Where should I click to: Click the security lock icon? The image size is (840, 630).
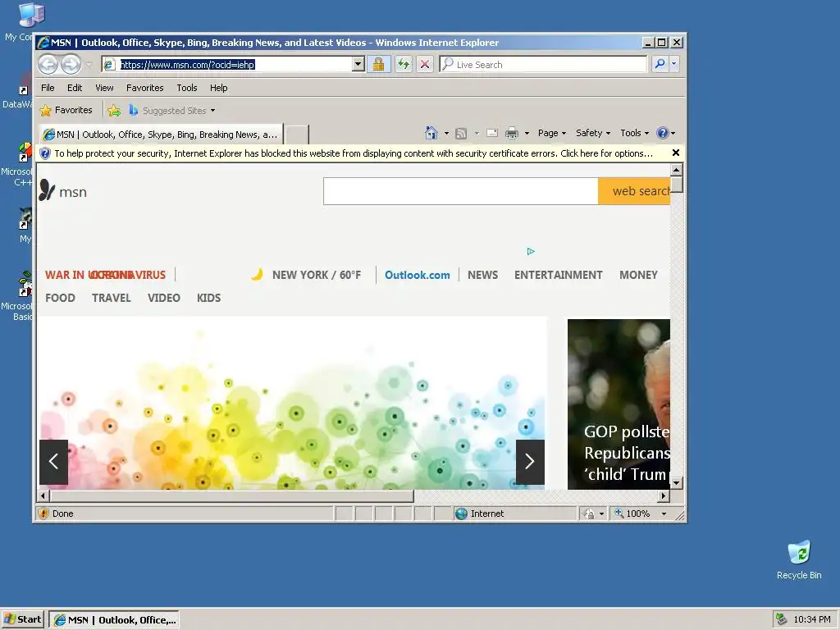click(378, 65)
